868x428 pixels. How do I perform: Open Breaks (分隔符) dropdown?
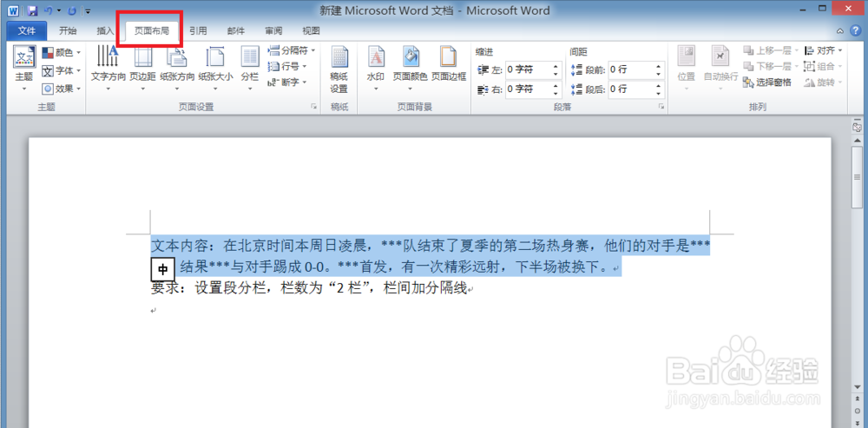click(x=291, y=50)
